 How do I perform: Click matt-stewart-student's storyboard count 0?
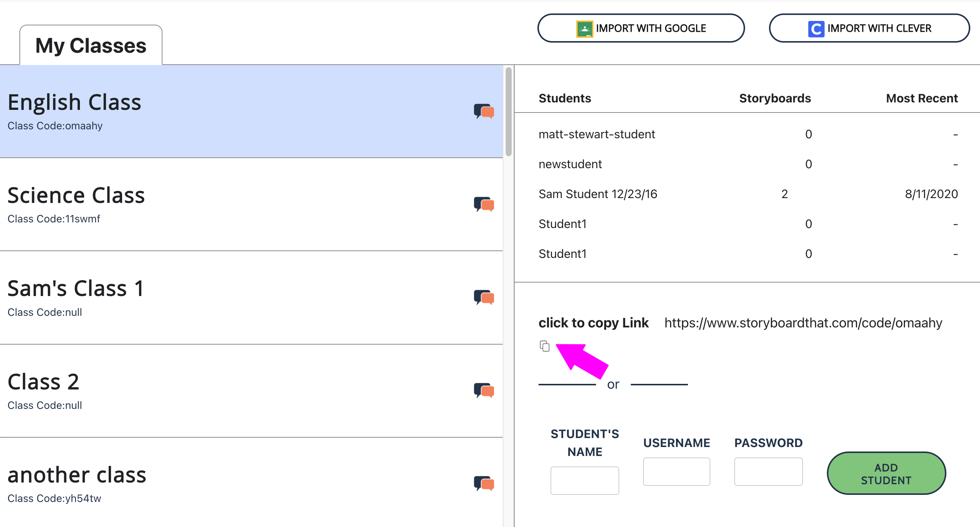pos(809,134)
